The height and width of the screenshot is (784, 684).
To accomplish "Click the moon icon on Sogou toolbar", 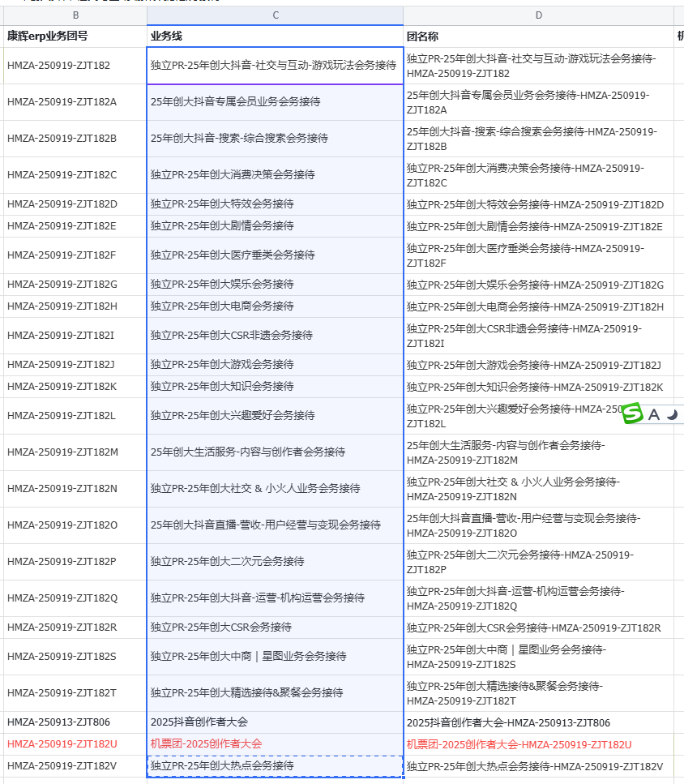I will pos(673,415).
